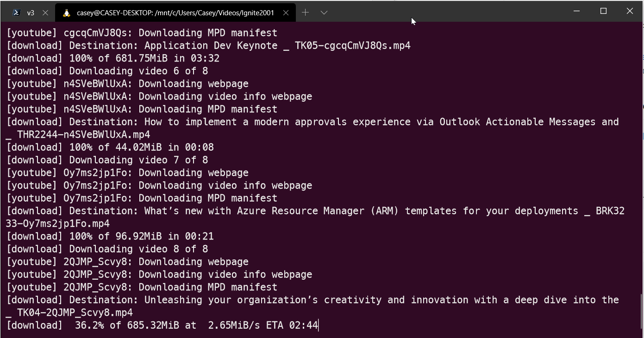The height and width of the screenshot is (338, 644).
Task: Click the vertical scrollbar thumb
Action: (641, 312)
